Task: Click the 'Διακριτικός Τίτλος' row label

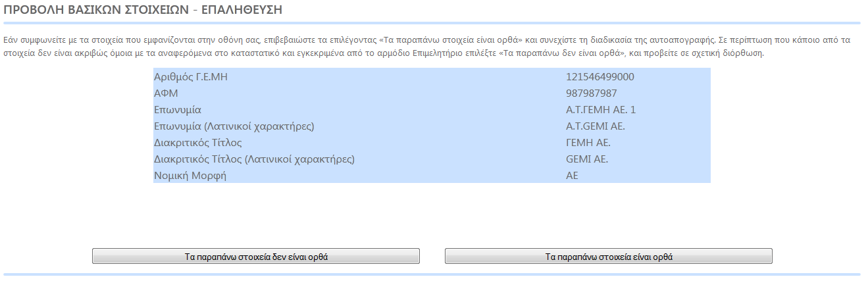Action: click(198, 143)
